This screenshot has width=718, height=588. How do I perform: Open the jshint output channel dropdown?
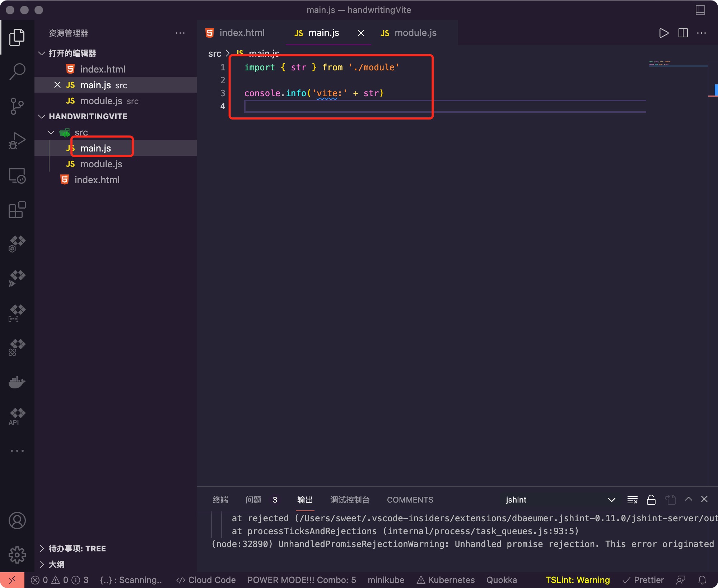[x=561, y=500]
